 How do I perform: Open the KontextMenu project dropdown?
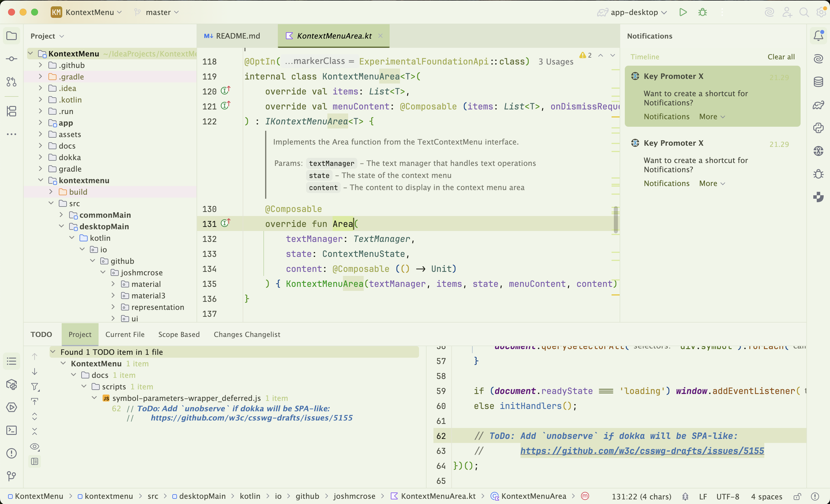tap(86, 12)
